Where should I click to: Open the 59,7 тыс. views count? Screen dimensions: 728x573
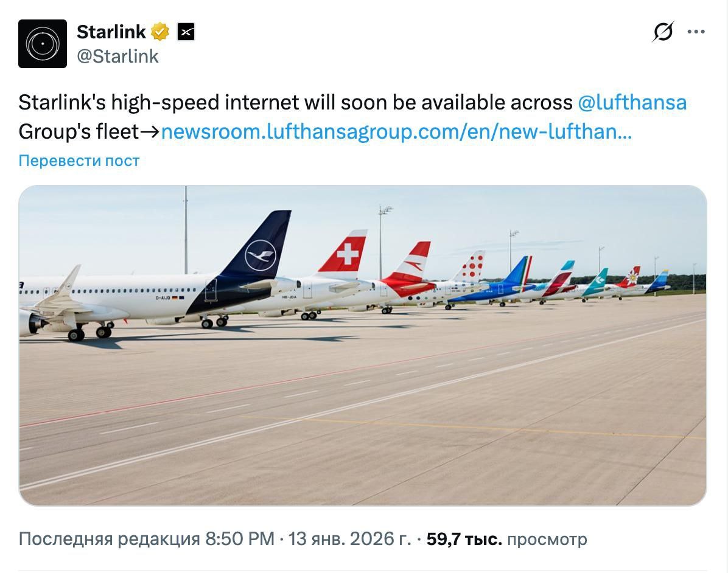(x=464, y=539)
